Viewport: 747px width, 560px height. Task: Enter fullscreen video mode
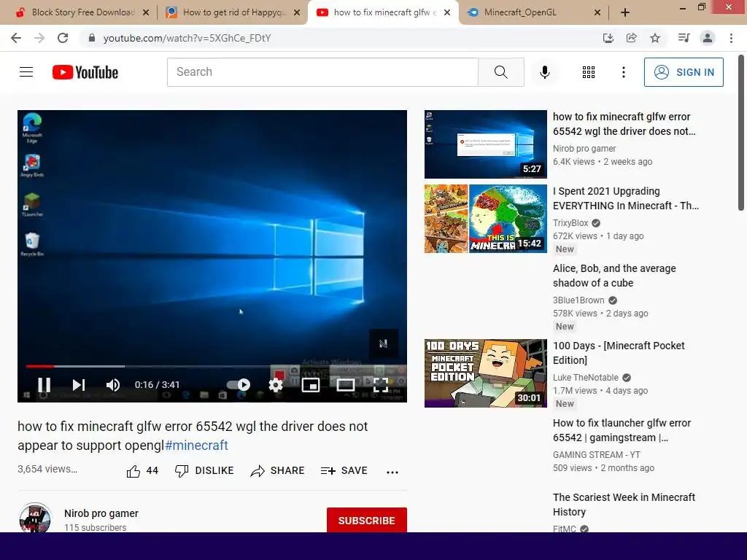381,384
